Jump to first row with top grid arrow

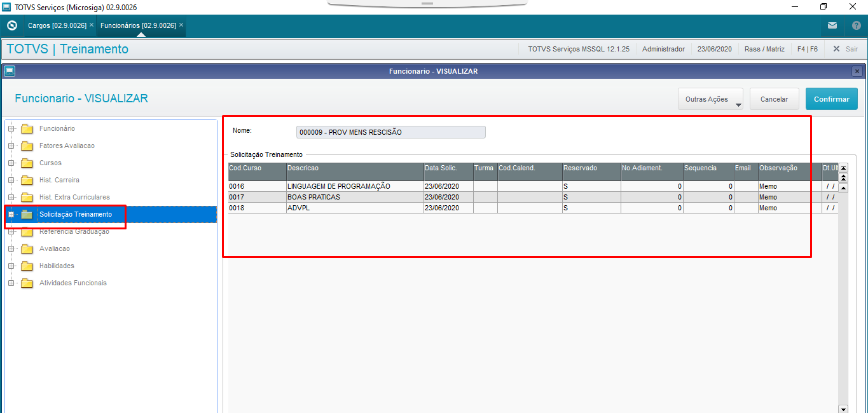844,168
